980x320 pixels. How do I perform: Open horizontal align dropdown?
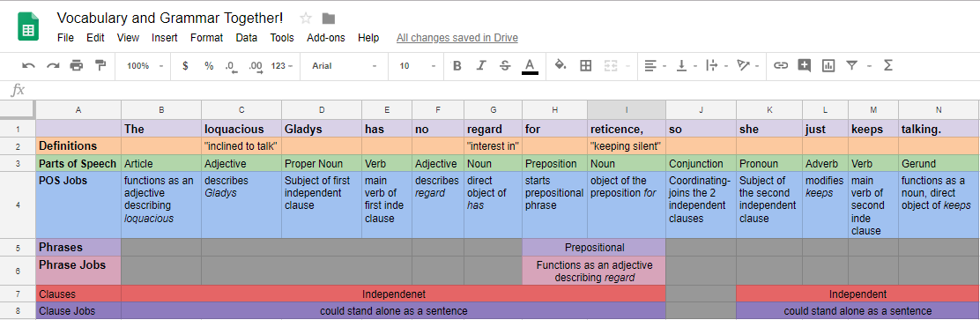[x=655, y=65]
